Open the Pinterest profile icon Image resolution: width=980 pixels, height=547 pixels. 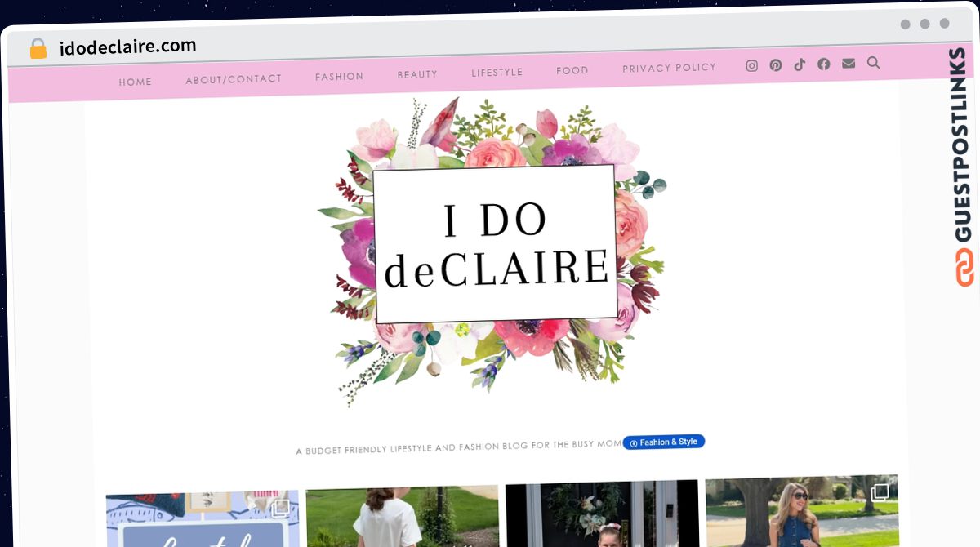click(x=776, y=65)
